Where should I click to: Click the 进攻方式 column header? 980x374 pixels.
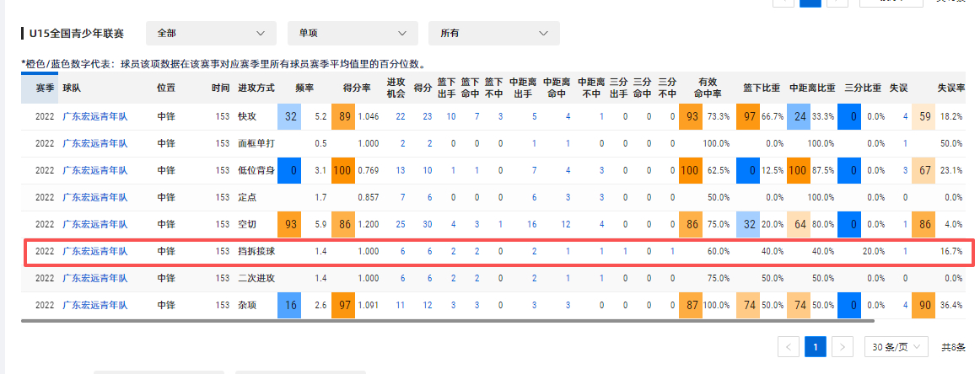tap(256, 88)
